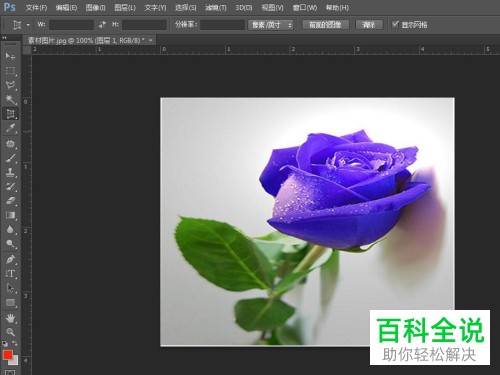Image resolution: width=500 pixels, height=375 pixels.
Task: Open the 图层(L) menu
Action: click(x=125, y=7)
